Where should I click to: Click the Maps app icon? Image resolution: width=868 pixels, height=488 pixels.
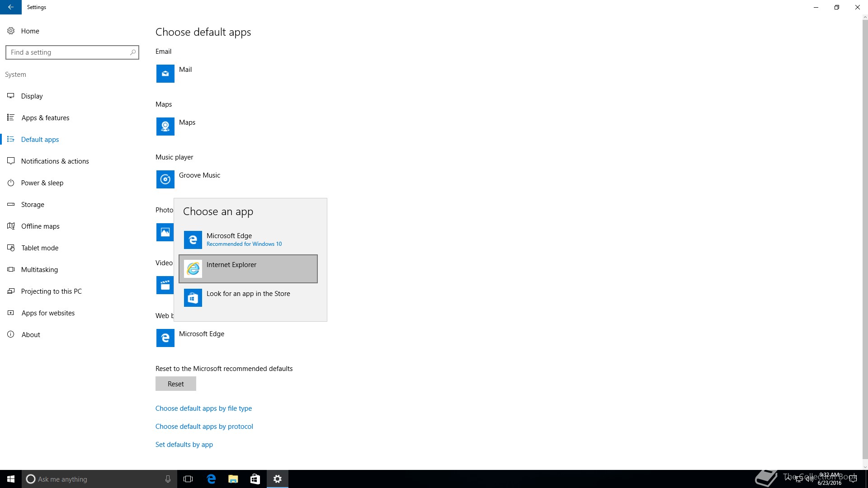click(165, 127)
